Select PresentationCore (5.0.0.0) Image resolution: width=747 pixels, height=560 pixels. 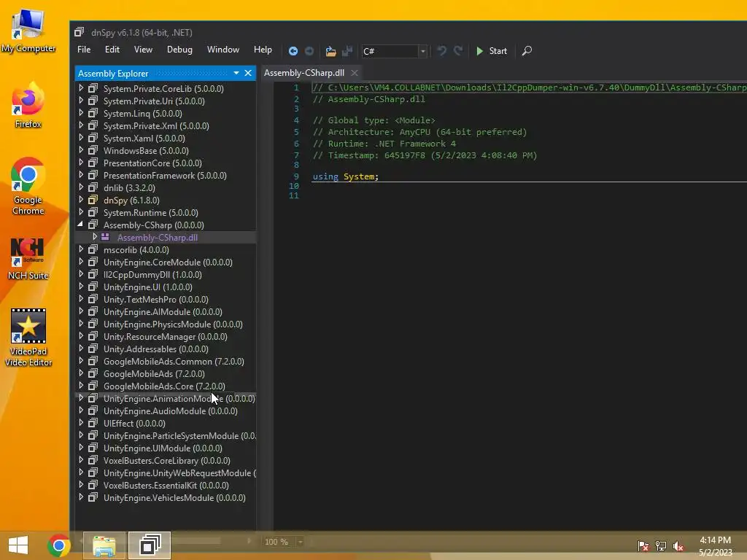(x=152, y=163)
